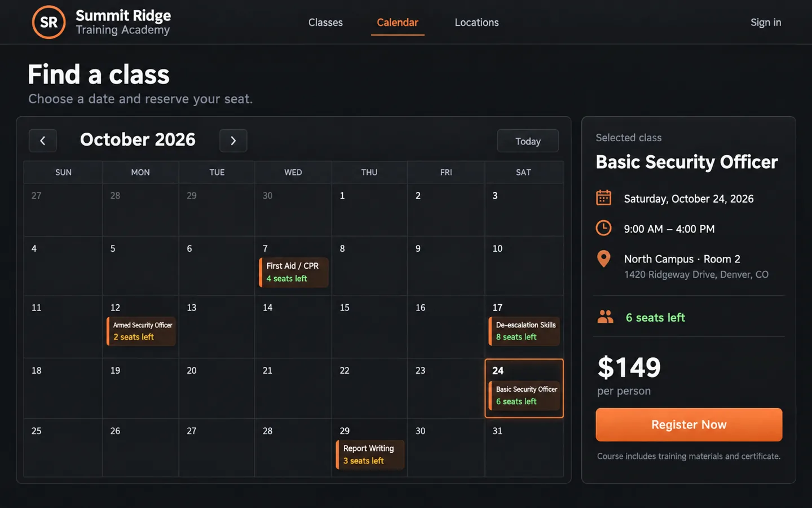The height and width of the screenshot is (508, 812).
Task: Select the First Aid / CPR class event
Action: (294, 272)
